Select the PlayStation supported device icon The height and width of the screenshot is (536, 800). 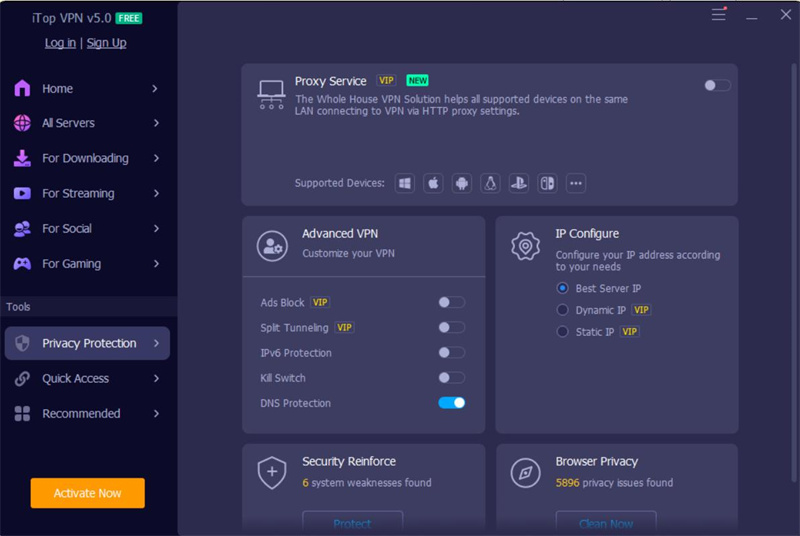519,183
